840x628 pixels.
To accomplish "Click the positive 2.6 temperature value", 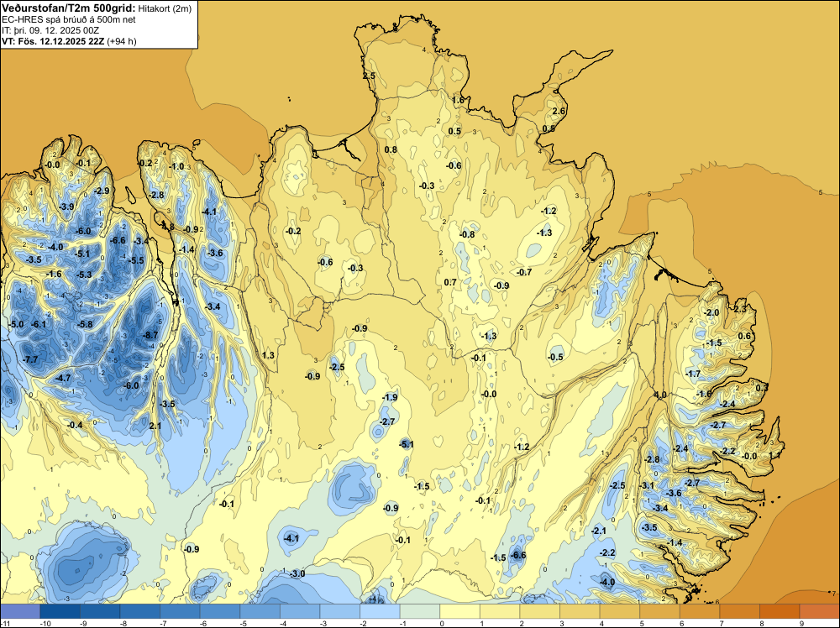I will tap(559, 111).
